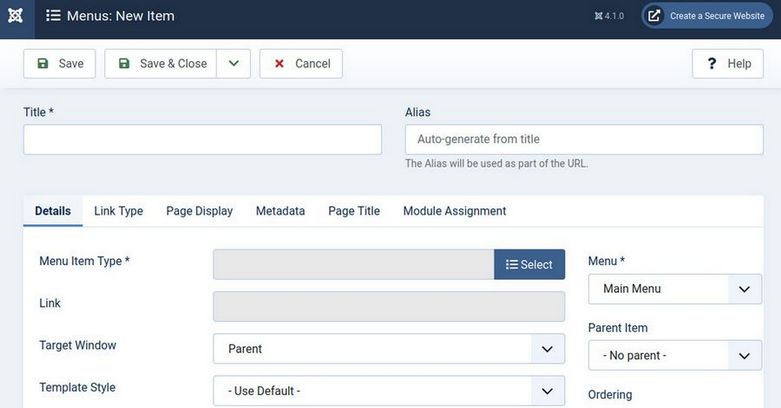Cancel editing the new menu item
This screenshot has height=408, width=781.
[301, 63]
